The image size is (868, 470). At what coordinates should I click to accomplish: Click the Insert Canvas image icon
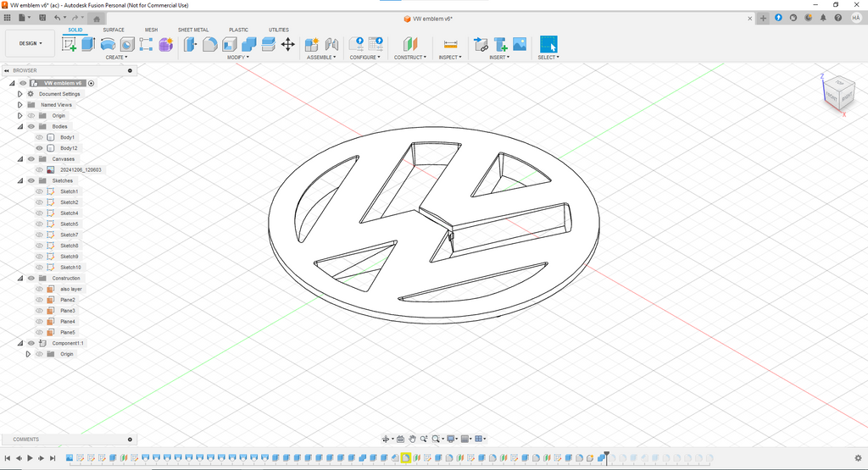click(x=520, y=44)
